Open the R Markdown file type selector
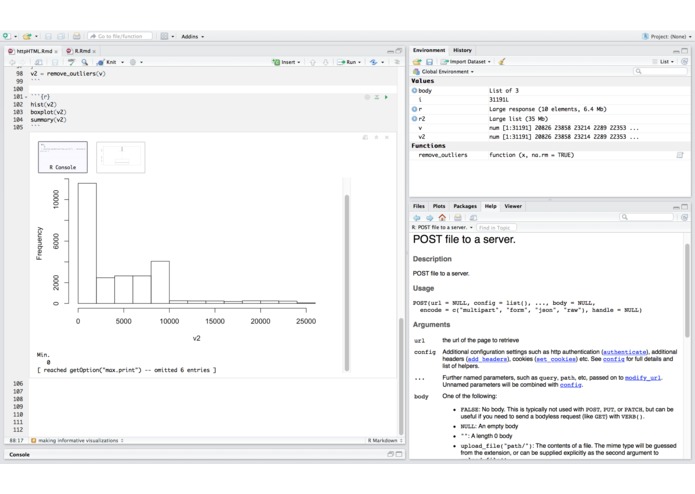Viewport: 695px width, 494px height. [385, 440]
